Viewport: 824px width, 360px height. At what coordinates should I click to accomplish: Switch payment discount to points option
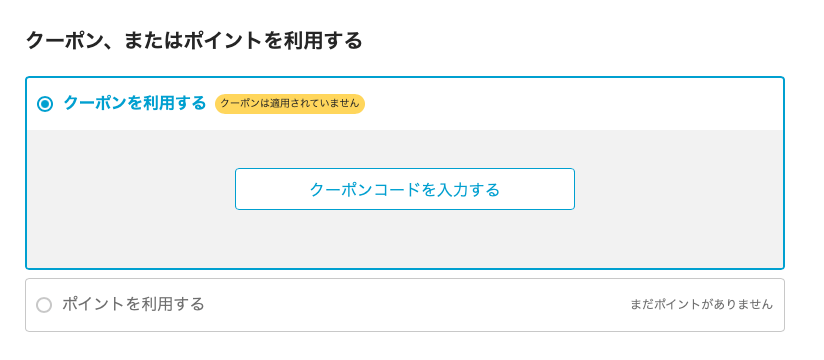pos(44,305)
